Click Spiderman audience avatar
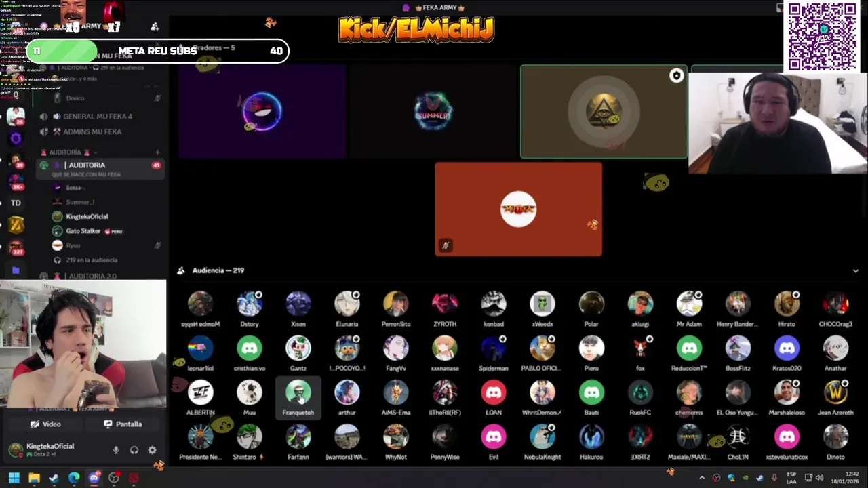The width and height of the screenshot is (868, 488). point(494,348)
